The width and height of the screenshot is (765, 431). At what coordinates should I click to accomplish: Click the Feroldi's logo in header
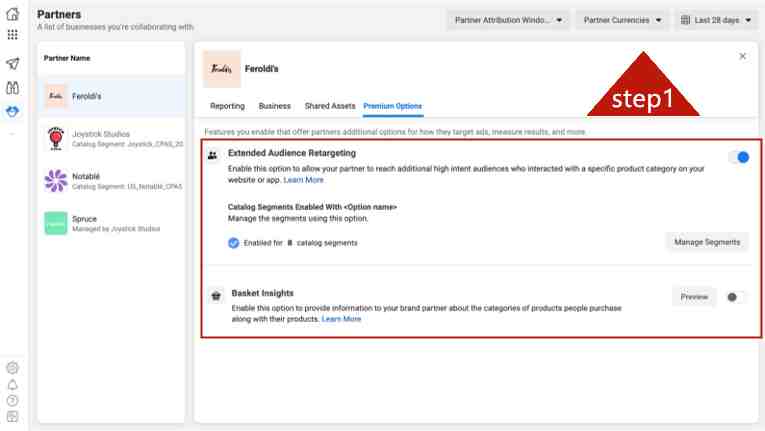pos(222,69)
